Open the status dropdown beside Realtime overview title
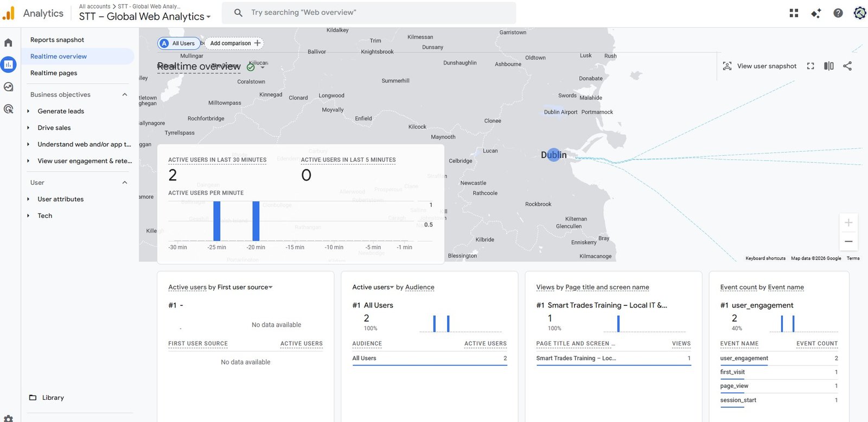Viewport: 868px width, 422px height. pyautogui.click(x=263, y=68)
